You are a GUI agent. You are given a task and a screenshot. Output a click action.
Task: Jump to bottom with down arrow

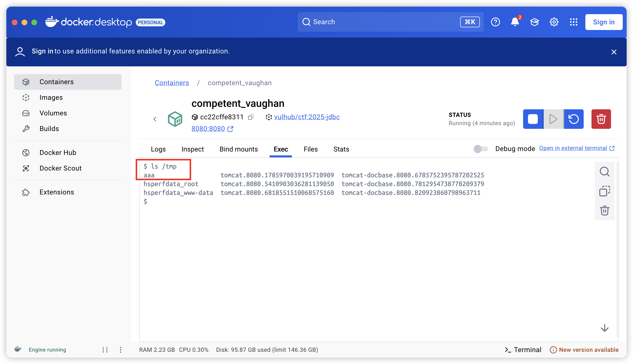[x=604, y=328]
